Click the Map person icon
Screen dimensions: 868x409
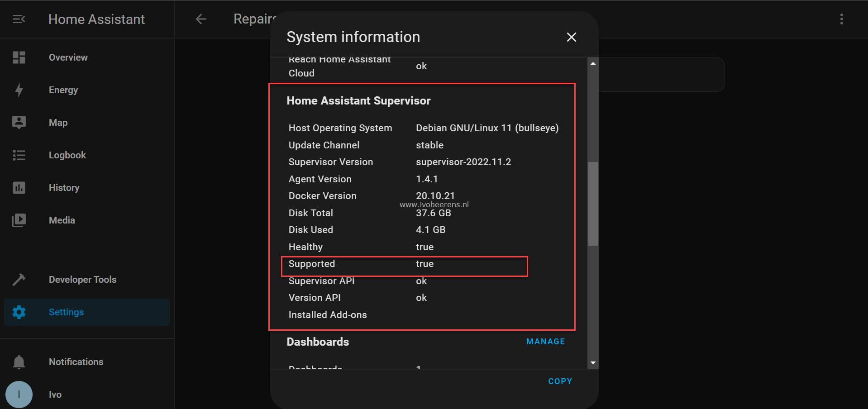[x=19, y=123]
